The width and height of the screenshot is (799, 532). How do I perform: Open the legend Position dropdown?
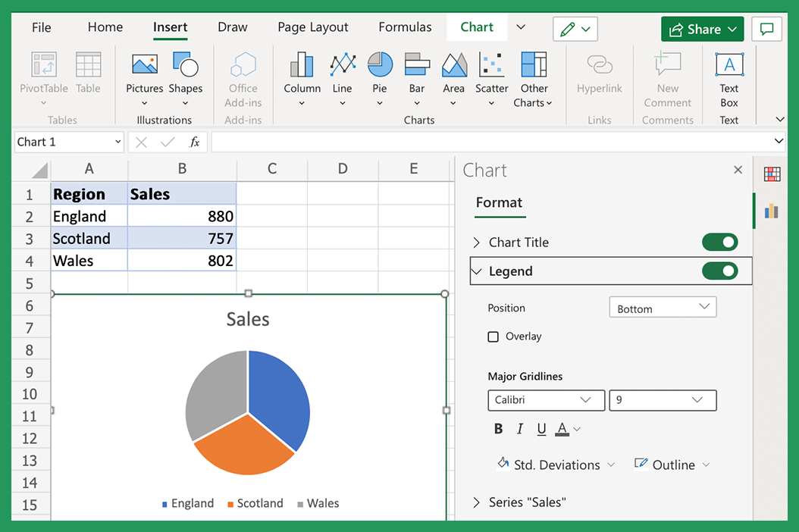(663, 307)
